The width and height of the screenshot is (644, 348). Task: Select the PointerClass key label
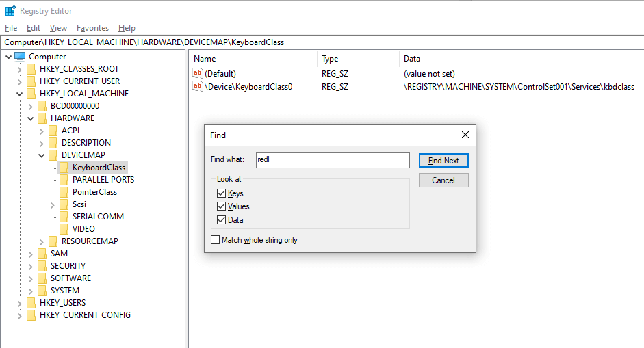pyautogui.click(x=95, y=192)
